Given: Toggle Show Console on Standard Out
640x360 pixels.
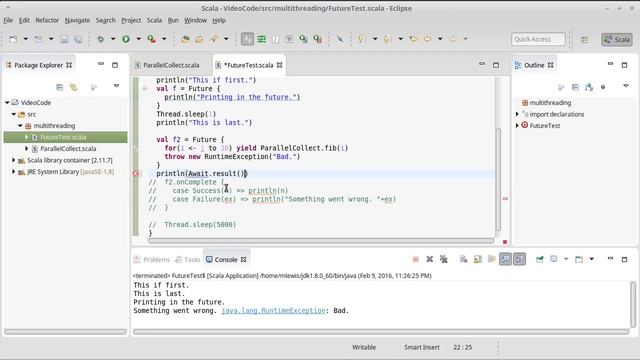Looking at the screenshot, I should 505,259.
